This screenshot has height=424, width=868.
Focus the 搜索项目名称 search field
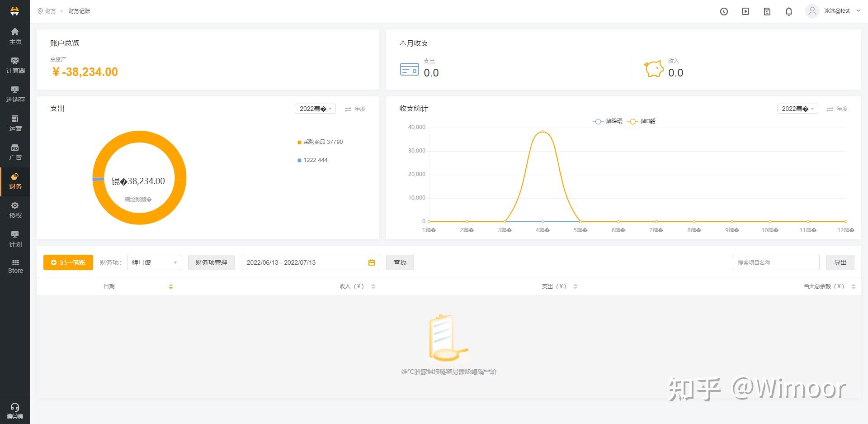coord(776,262)
